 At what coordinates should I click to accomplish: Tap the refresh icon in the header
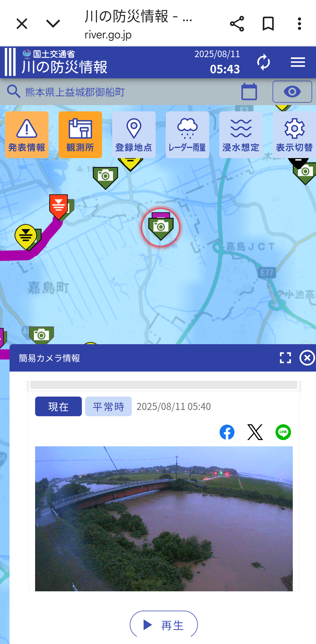(x=263, y=62)
